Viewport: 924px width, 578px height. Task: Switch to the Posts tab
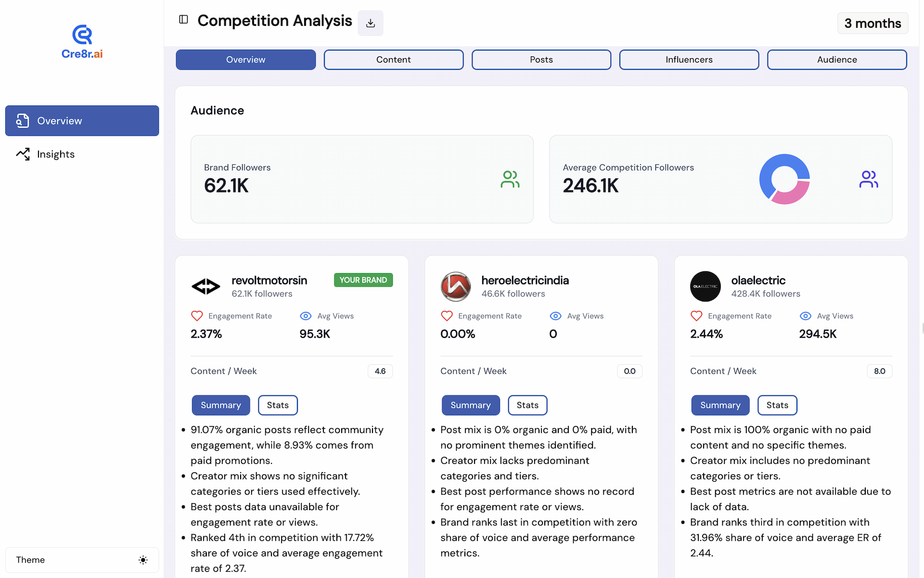(541, 60)
